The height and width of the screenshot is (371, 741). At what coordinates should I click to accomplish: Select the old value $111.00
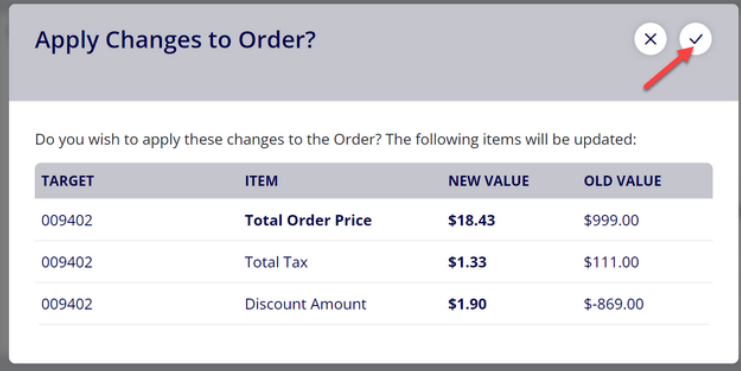coord(611,262)
